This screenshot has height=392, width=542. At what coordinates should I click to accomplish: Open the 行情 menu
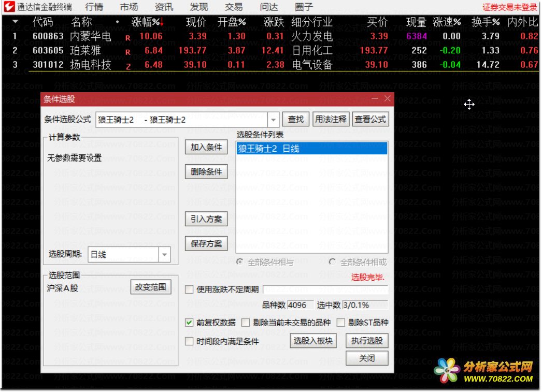(94, 7)
